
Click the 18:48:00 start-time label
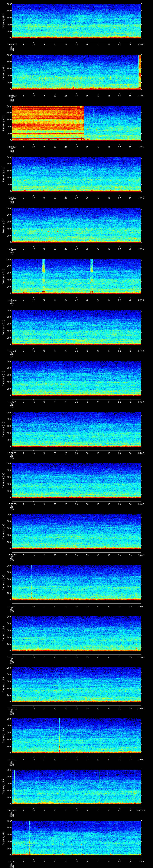coord(12,249)
